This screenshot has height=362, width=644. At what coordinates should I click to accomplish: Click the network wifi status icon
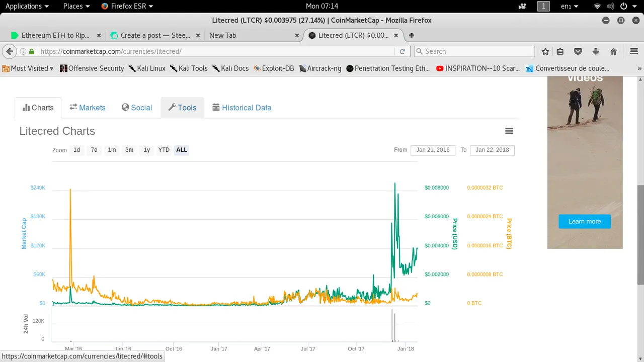(597, 6)
